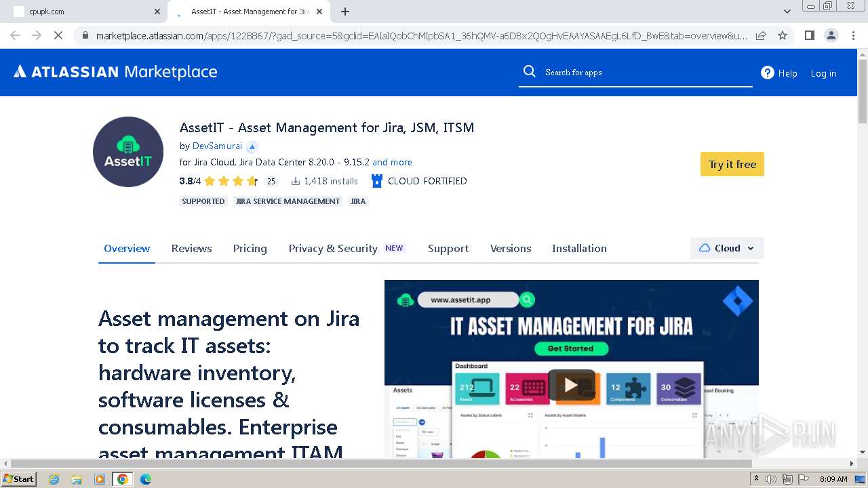This screenshot has width=868, height=488.
Task: Open a new browser tab
Action: [345, 12]
